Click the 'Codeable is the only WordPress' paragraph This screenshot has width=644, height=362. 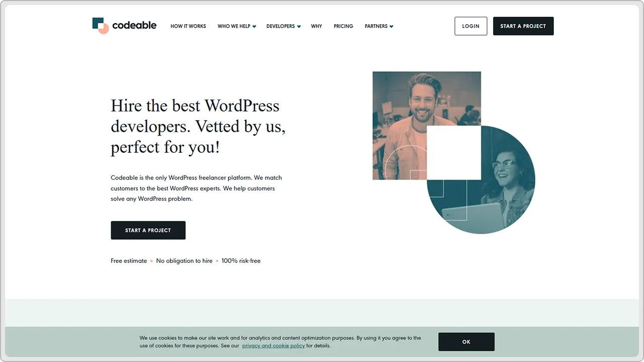pos(196,189)
